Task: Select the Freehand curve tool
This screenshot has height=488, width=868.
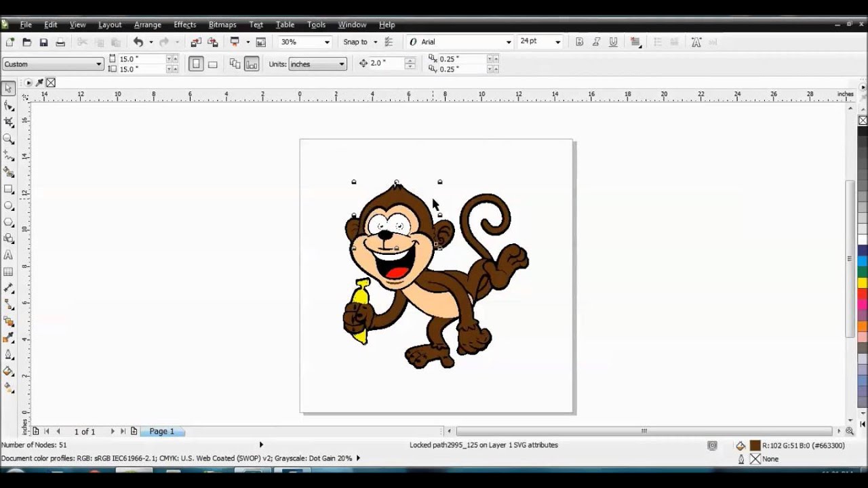Action: (x=8, y=155)
